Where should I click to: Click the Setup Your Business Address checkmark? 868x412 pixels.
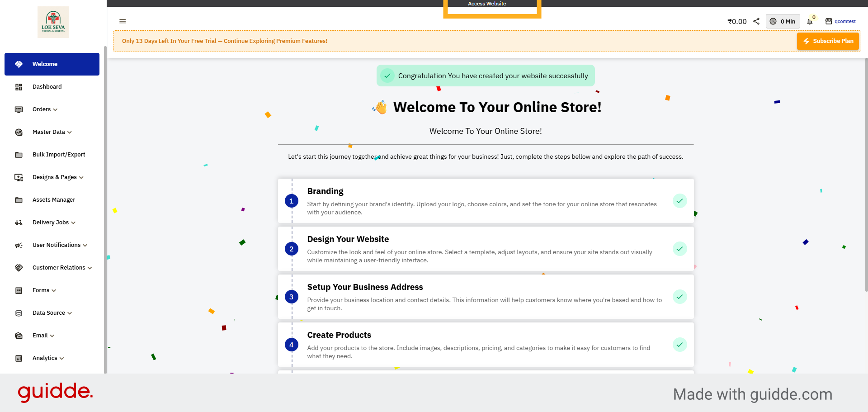[679, 297]
